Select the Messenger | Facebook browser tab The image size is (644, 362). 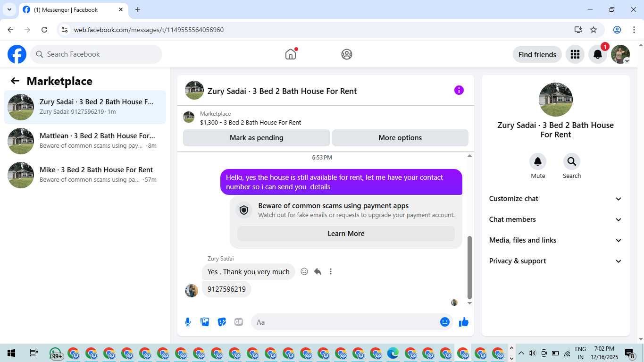(73, 9)
